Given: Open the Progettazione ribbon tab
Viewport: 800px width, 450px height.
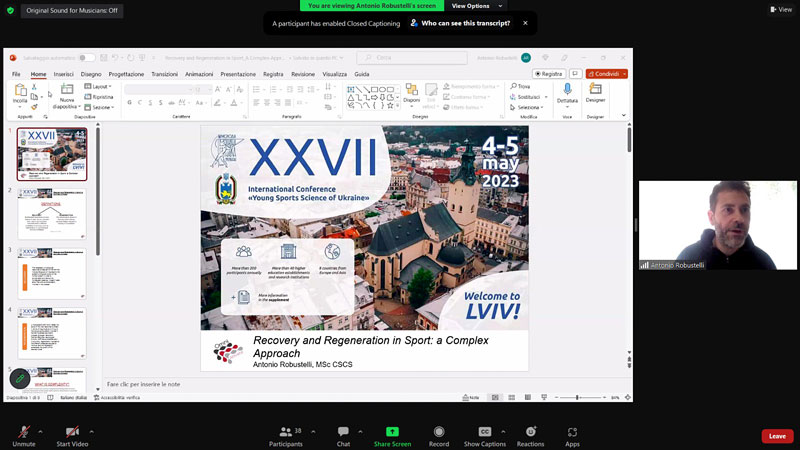Looking at the screenshot, I should pyautogui.click(x=126, y=74).
